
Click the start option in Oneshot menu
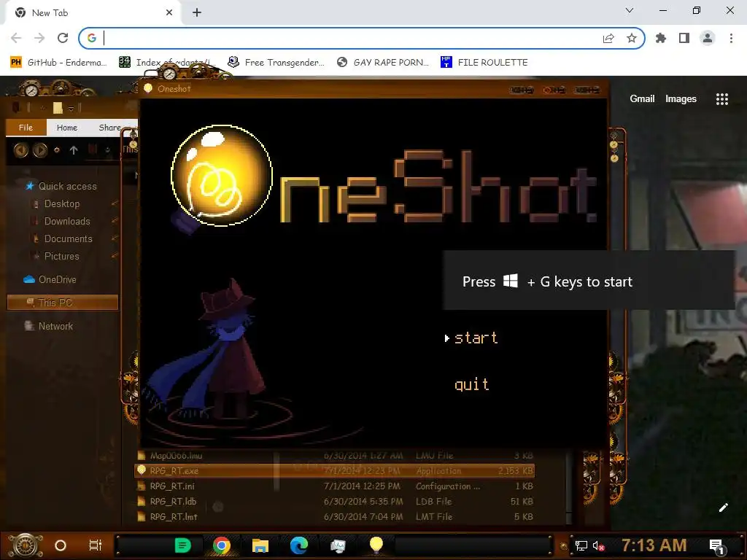point(476,338)
